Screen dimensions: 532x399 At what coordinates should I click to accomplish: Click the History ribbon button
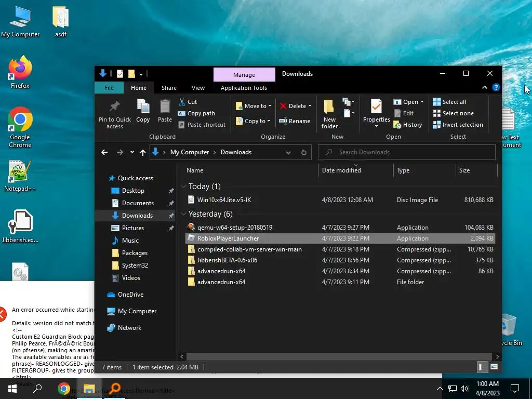408,125
